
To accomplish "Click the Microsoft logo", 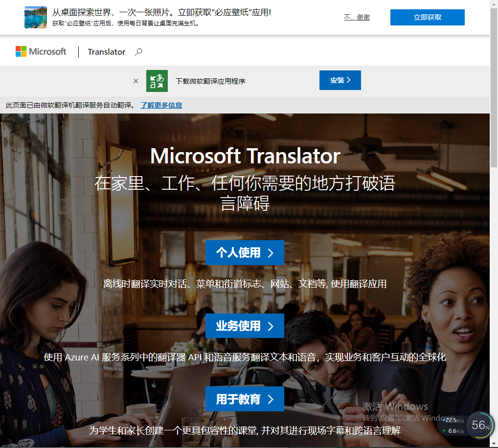I will 41,51.
